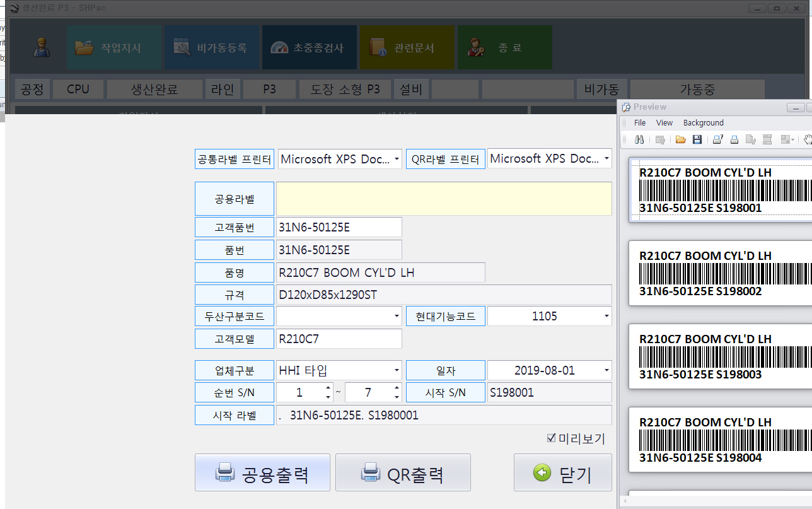Click the Find binoculars icon in Preview
The height and width of the screenshot is (509, 812).
(639, 139)
